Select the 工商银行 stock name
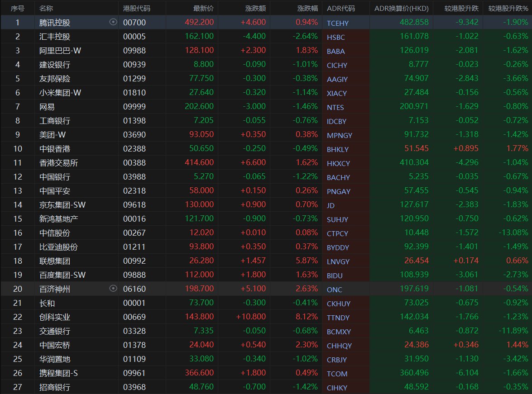This screenshot has height=394, width=532. (x=55, y=120)
